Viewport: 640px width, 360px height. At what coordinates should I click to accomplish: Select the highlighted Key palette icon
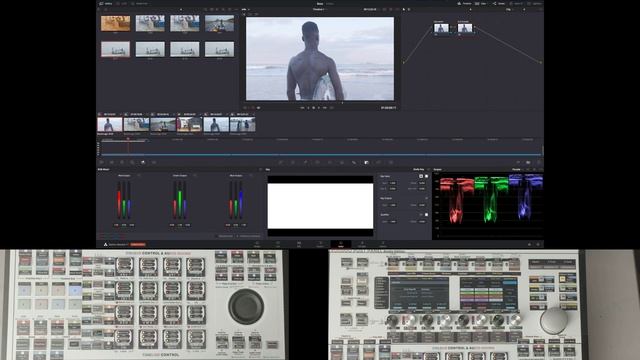click(x=367, y=162)
